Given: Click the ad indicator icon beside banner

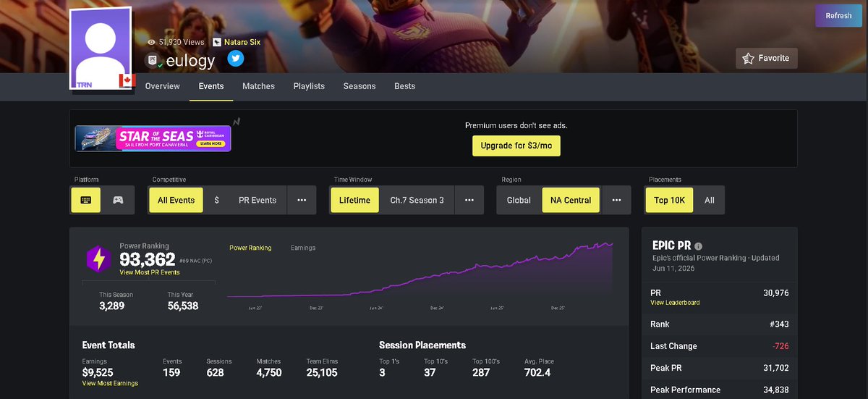Looking at the screenshot, I should pos(236,121).
